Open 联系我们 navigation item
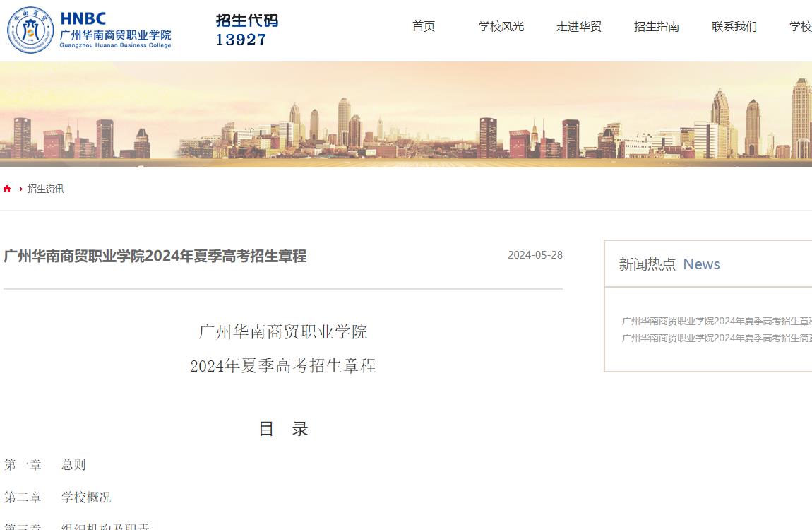Viewport: 812px width, 530px height. [x=734, y=26]
